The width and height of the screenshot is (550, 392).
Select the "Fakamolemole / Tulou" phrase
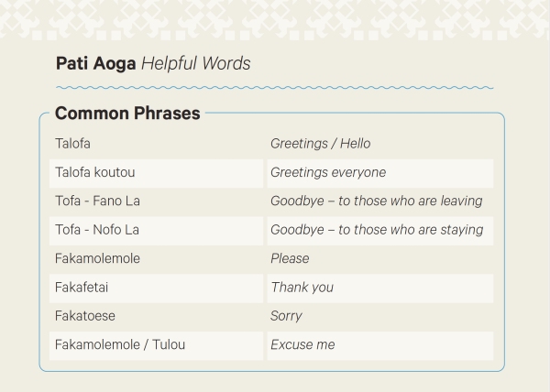(120, 345)
